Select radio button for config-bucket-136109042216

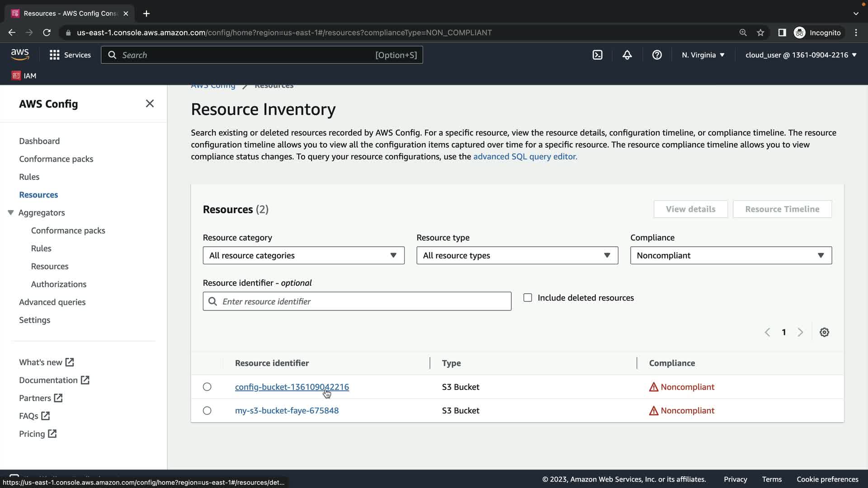pyautogui.click(x=207, y=387)
